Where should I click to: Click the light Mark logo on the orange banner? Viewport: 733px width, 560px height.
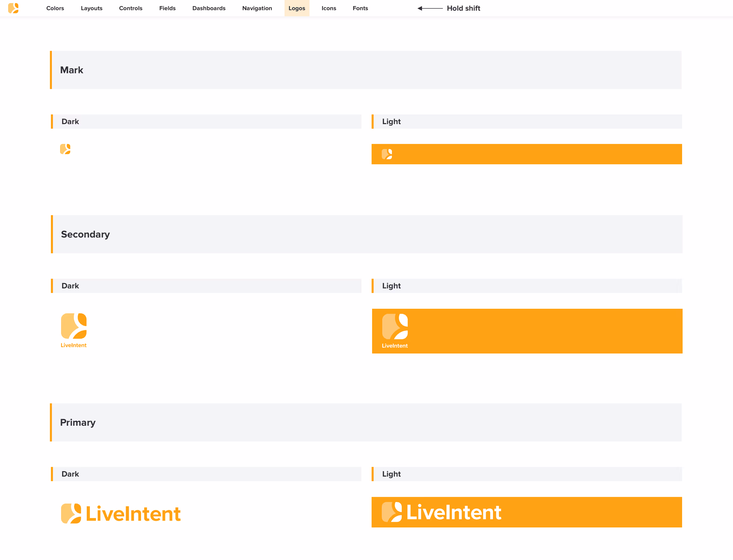click(x=387, y=154)
